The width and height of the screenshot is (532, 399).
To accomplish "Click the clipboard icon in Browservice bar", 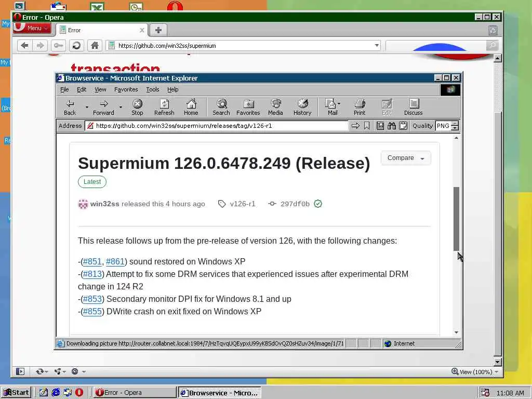I will 403,126.
